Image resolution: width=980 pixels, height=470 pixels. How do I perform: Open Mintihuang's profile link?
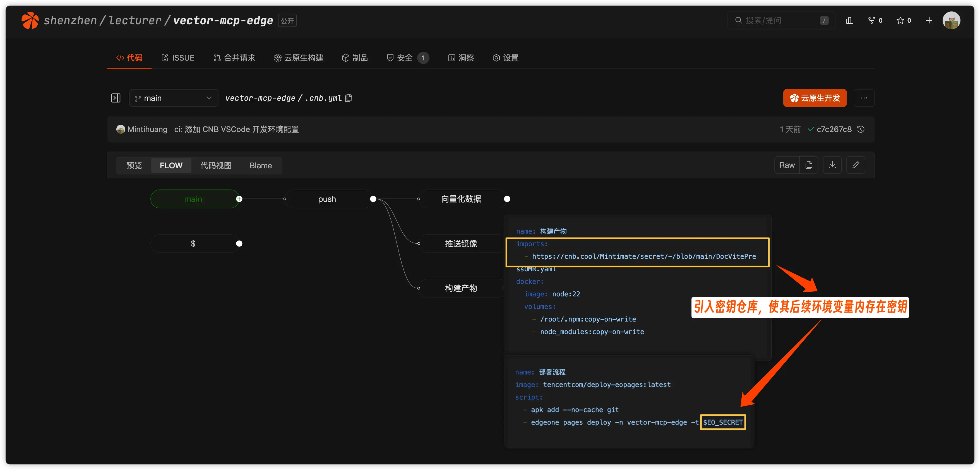pos(147,129)
